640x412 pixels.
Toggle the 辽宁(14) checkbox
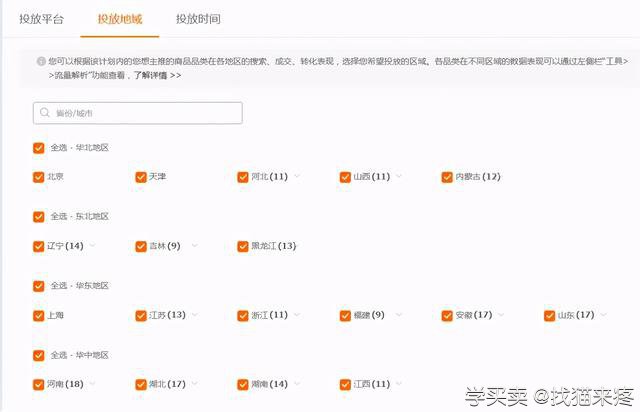(38, 247)
